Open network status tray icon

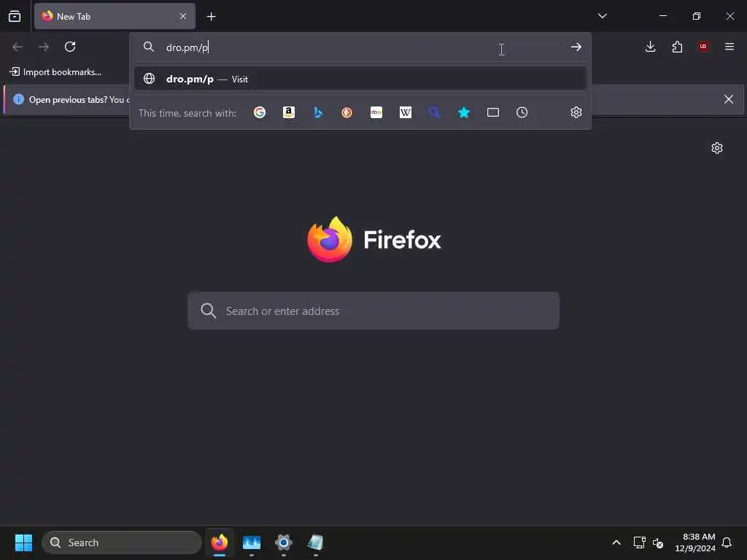pyautogui.click(x=639, y=542)
